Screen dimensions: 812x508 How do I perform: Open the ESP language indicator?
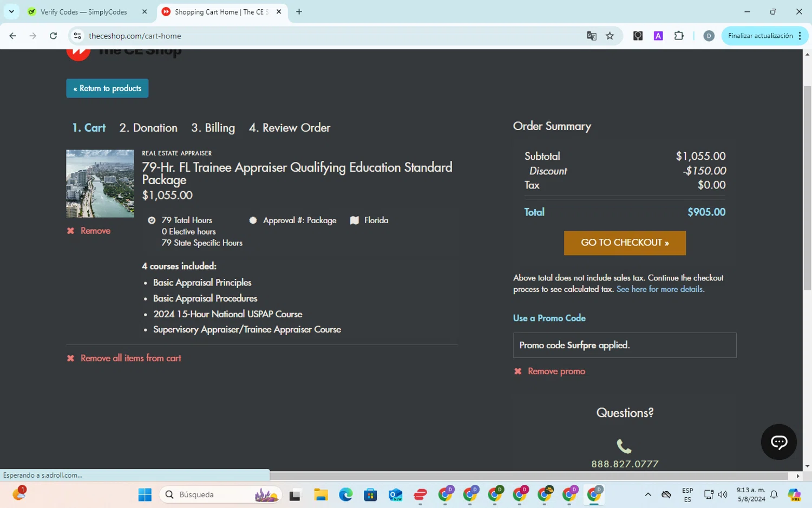pyautogui.click(x=687, y=494)
